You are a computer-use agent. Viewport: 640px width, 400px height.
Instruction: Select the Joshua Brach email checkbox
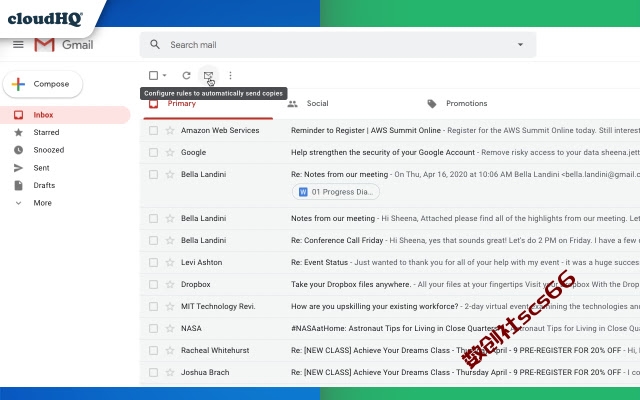(x=153, y=373)
